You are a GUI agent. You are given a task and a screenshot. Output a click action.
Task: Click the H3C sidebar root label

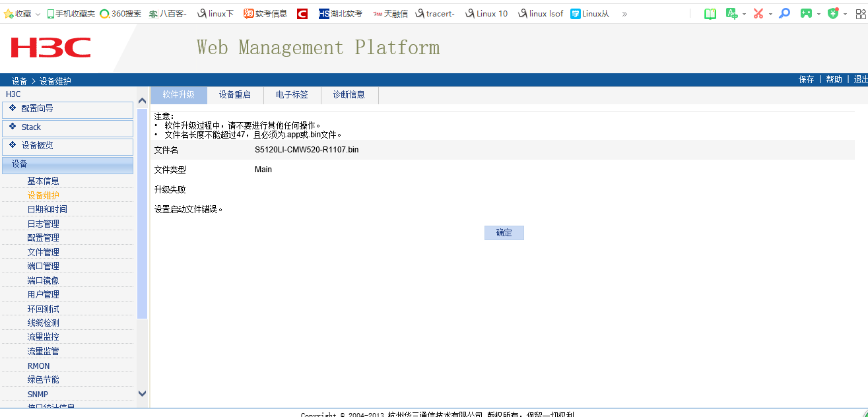coord(13,94)
